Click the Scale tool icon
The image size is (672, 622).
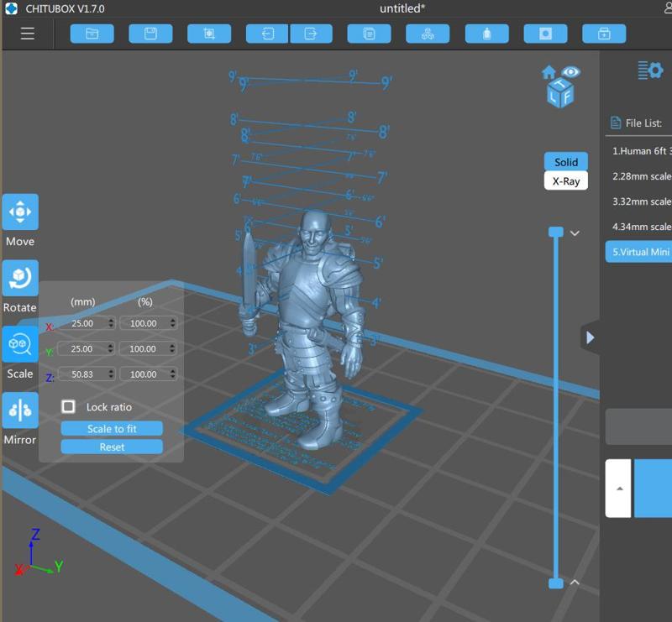(20, 344)
